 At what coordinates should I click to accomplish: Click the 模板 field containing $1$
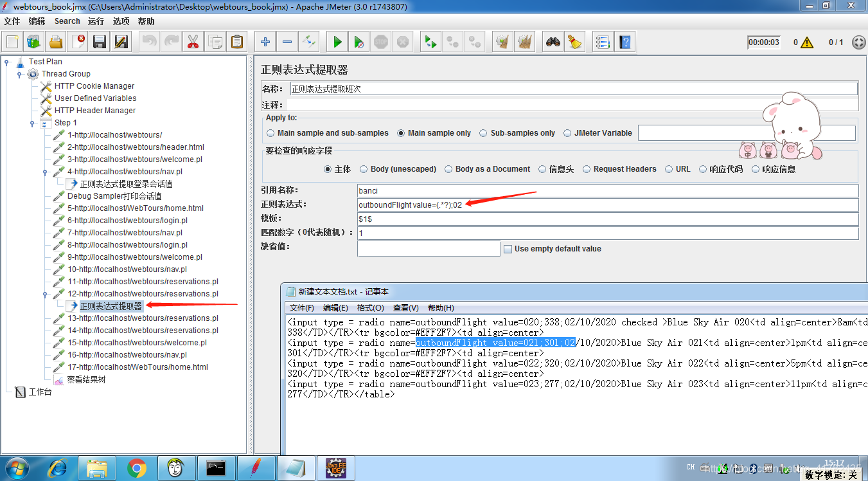point(608,219)
